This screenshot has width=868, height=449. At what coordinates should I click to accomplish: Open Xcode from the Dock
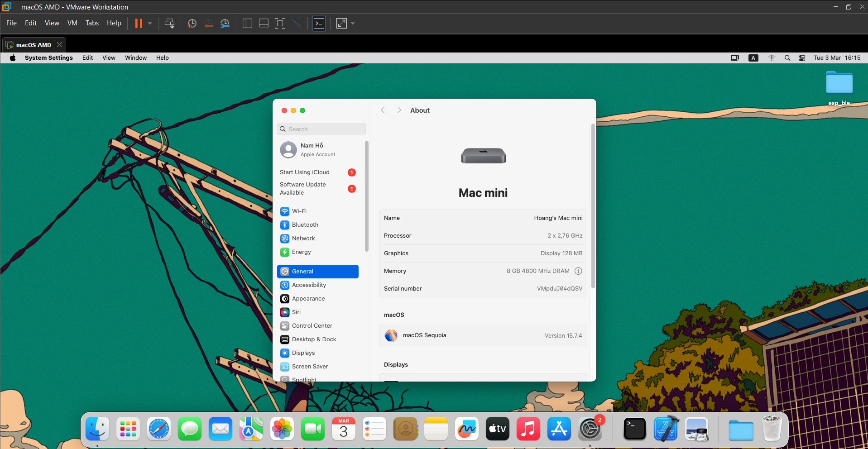pos(666,429)
